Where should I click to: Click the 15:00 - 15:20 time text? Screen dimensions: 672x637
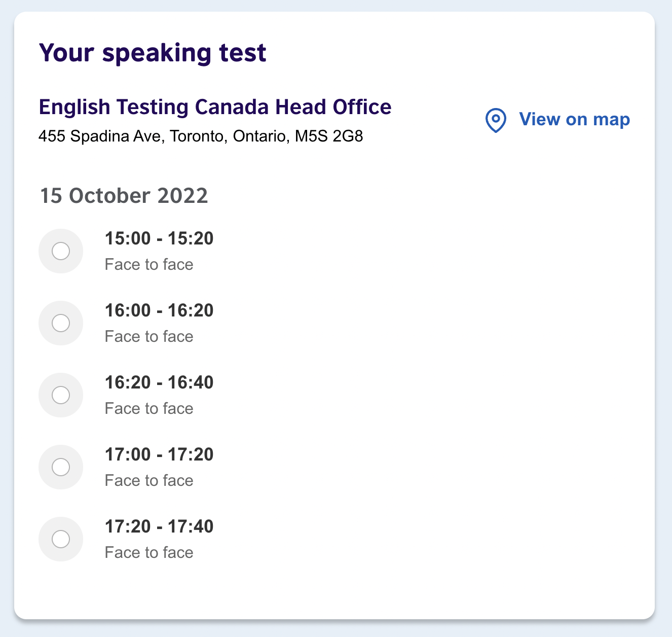pos(159,238)
